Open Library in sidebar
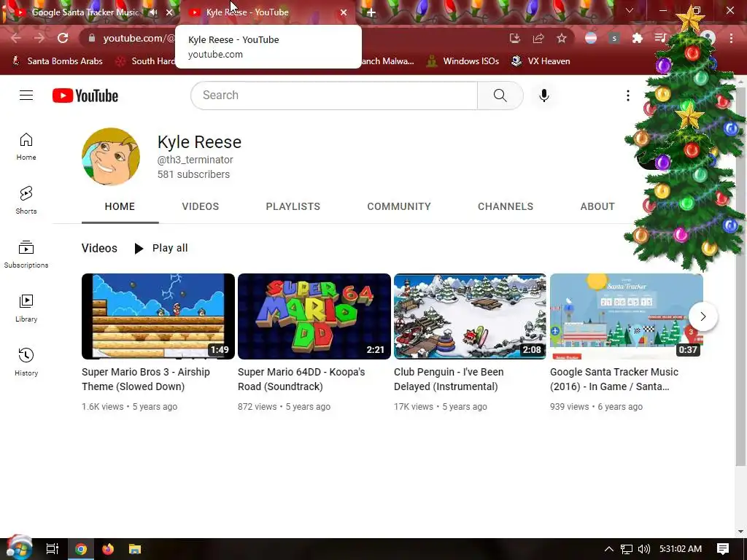Image resolution: width=747 pixels, height=560 pixels. (x=26, y=308)
